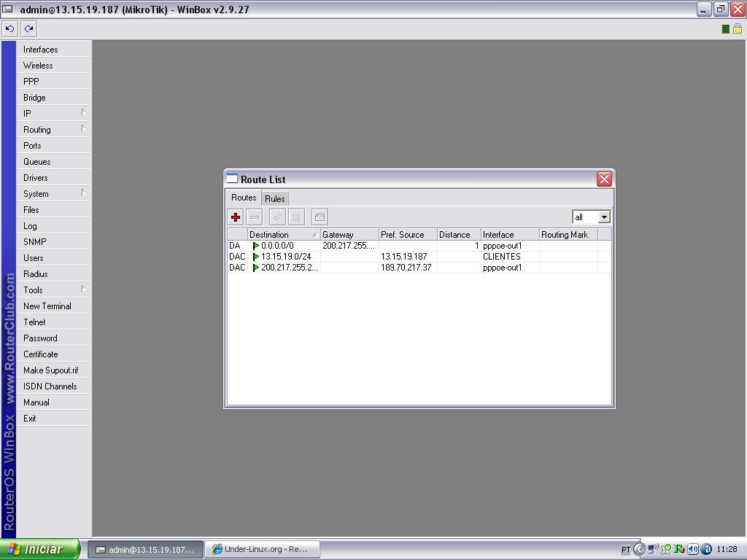The width and height of the screenshot is (747, 560).
Task: Click the green arrow on 13.15.19.0/24 route
Action: click(x=256, y=257)
